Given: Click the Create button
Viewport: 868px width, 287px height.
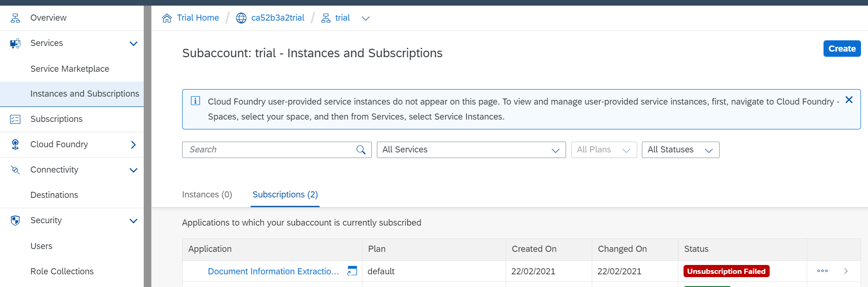Looking at the screenshot, I should click(842, 49).
